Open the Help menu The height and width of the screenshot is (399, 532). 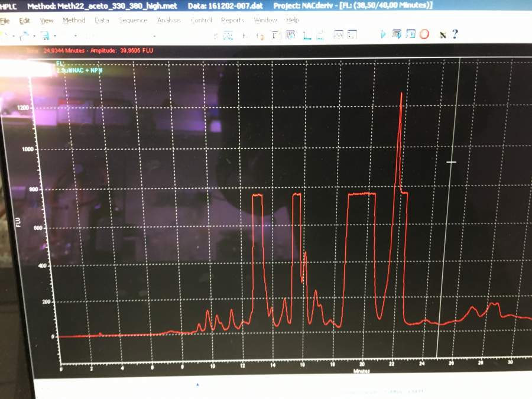pos(293,20)
